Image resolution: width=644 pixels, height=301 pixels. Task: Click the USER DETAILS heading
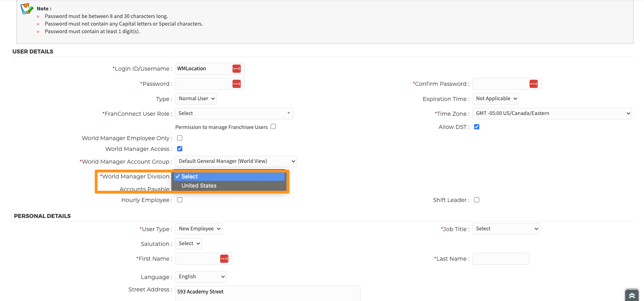[x=33, y=51]
